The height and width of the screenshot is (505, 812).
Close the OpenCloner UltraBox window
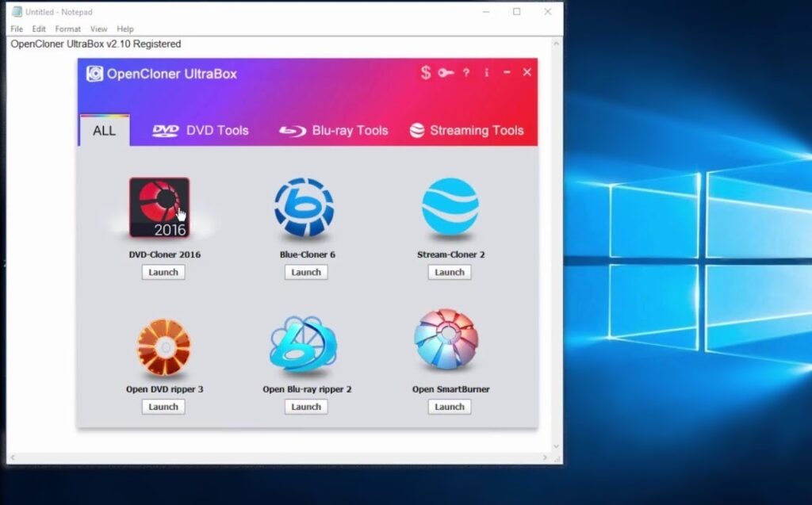click(x=527, y=72)
